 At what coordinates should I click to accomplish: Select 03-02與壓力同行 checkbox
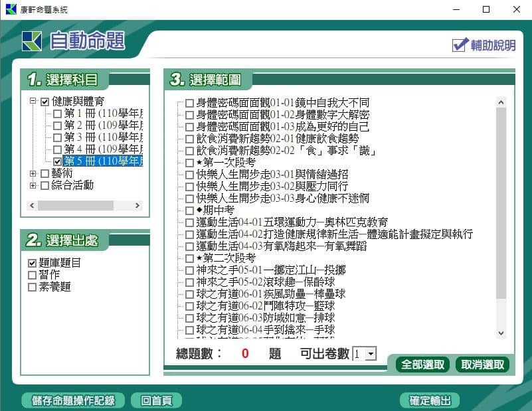pyautogui.click(x=190, y=187)
